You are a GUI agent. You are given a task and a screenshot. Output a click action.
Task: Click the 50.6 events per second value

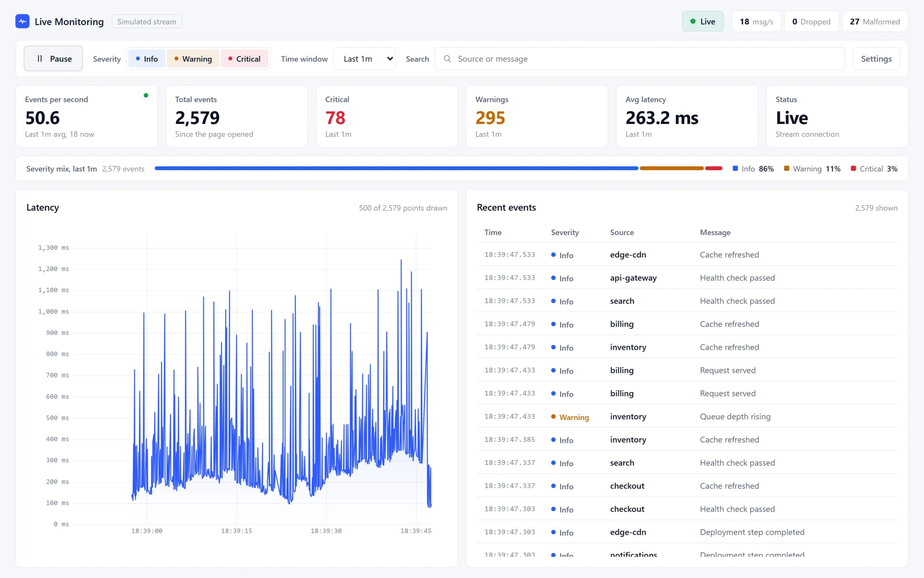coord(42,118)
